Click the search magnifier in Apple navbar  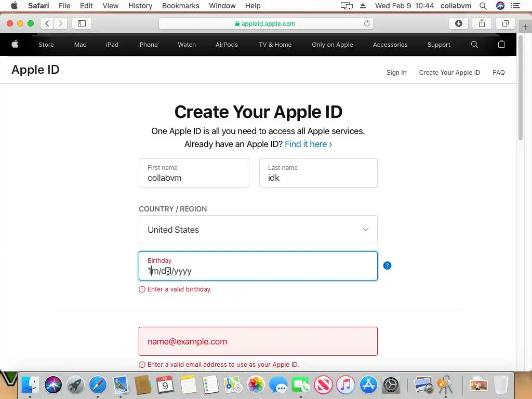[x=474, y=45]
